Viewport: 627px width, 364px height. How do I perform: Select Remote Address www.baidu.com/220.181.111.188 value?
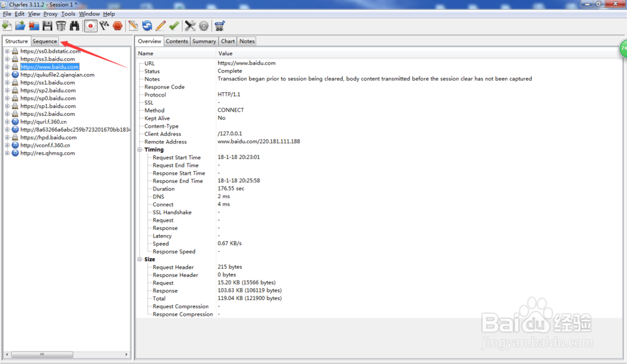click(259, 142)
